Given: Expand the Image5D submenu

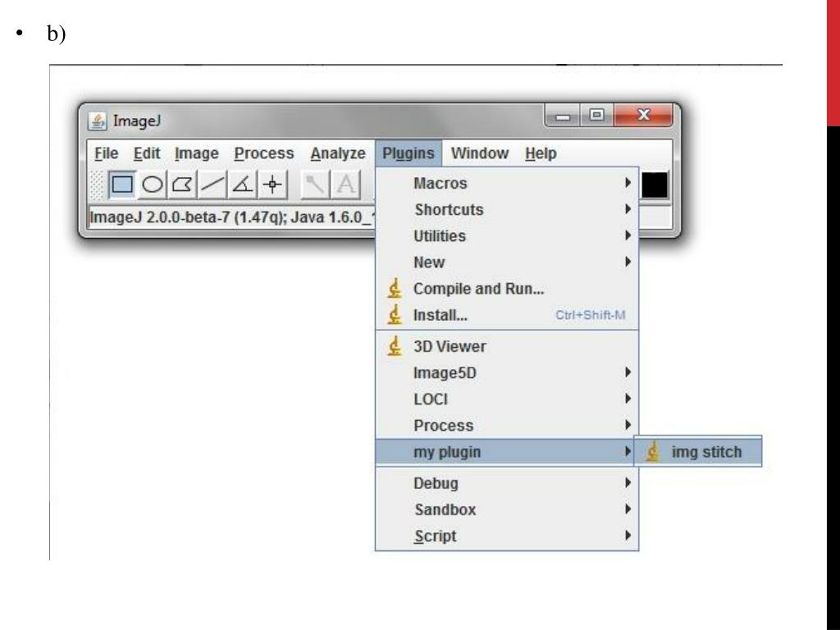Looking at the screenshot, I should tap(507, 372).
